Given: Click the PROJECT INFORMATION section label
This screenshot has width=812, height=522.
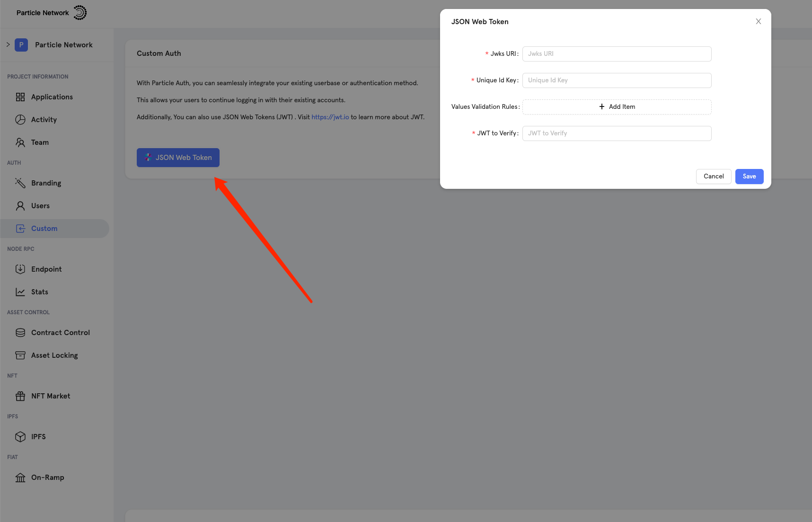Looking at the screenshot, I should coord(38,77).
